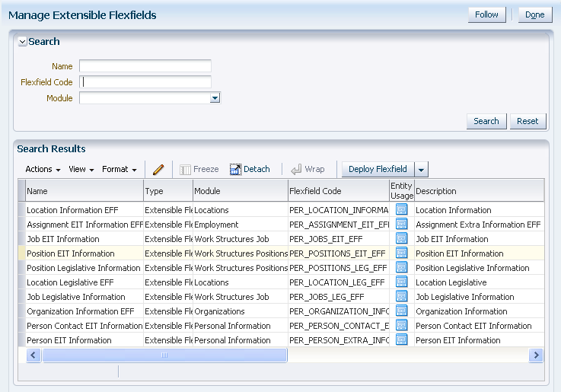
Task: Open Entity Usage icon for Location Legislative EFF
Action: click(401, 282)
